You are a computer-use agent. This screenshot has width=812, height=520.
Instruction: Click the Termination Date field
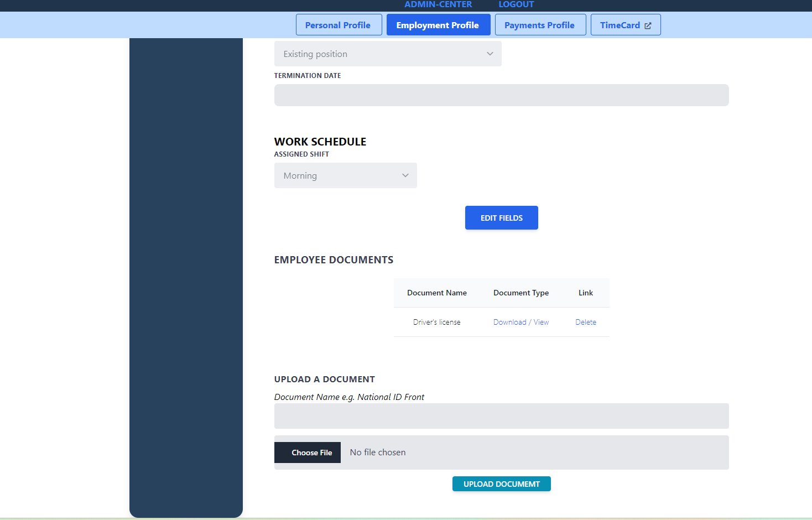pos(501,95)
